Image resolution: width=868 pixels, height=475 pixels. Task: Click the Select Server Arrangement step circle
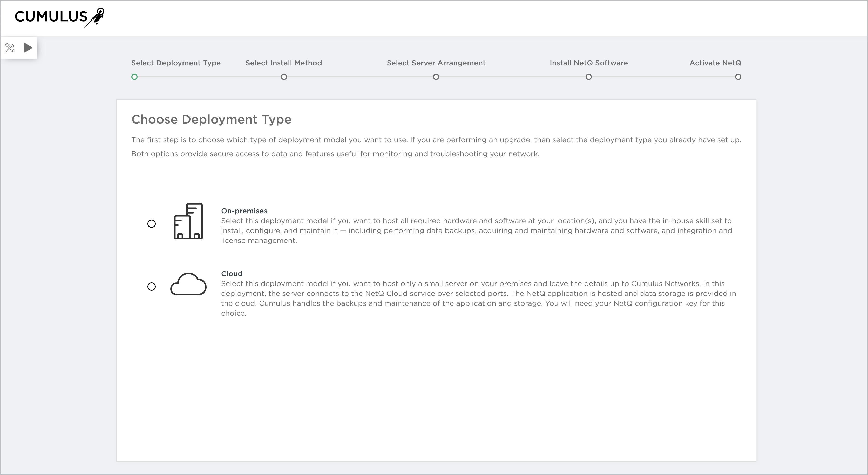[x=436, y=77]
